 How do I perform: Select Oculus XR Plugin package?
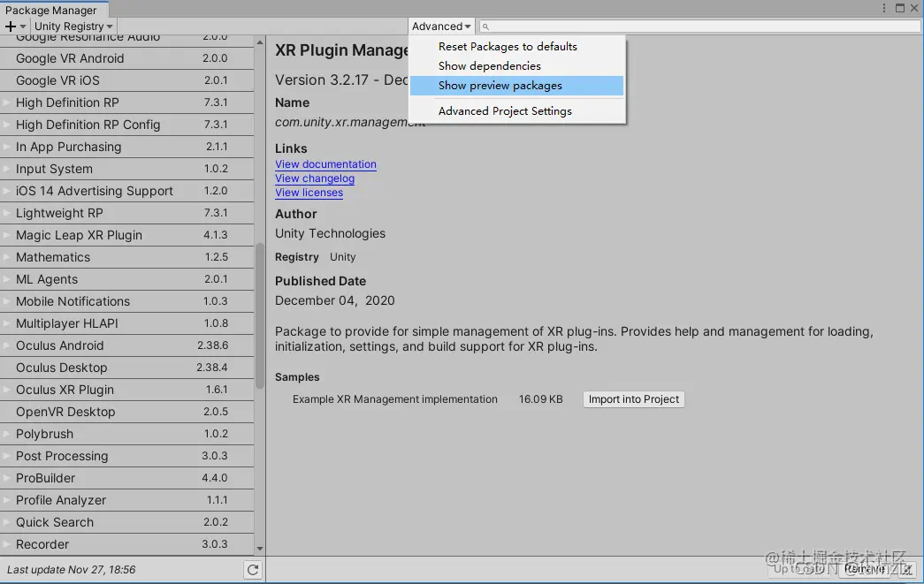click(x=126, y=390)
